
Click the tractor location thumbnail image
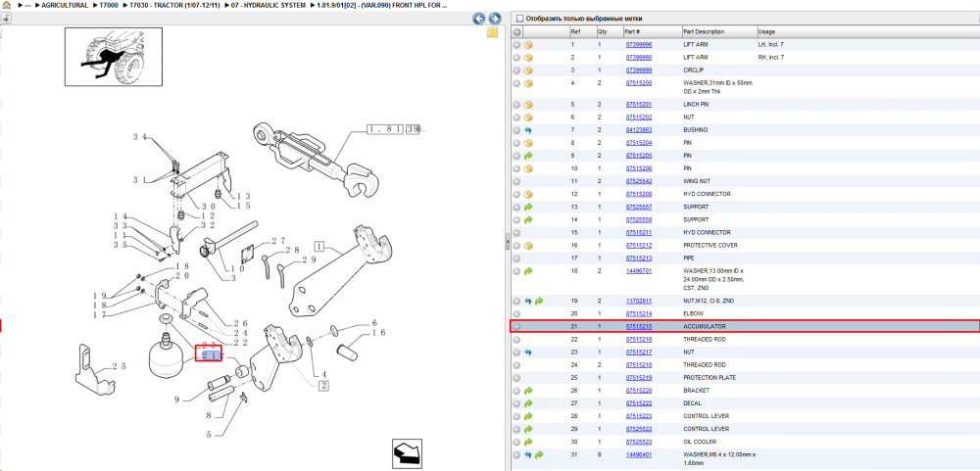point(114,56)
